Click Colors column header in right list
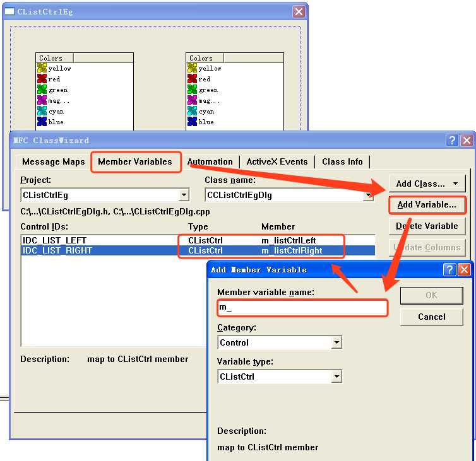Viewport: 476px width, 461px height. [x=205, y=58]
